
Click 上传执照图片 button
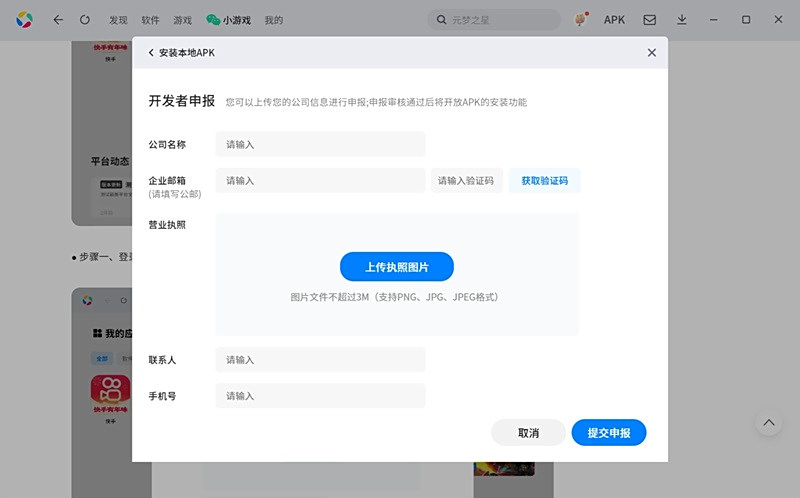click(397, 267)
